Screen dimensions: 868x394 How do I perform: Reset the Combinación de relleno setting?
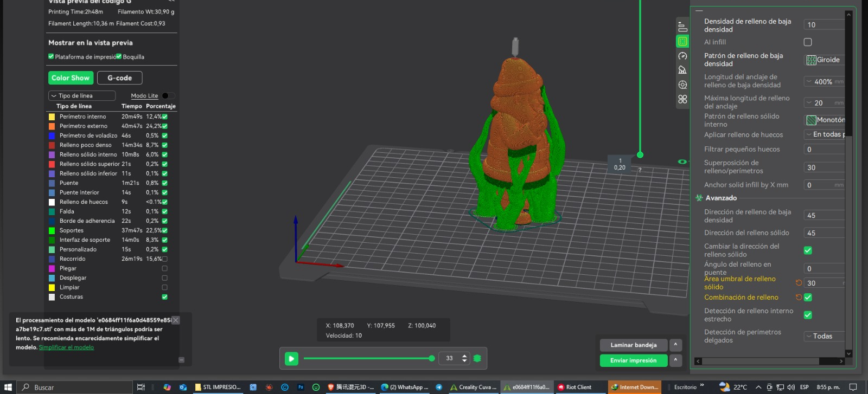click(799, 297)
